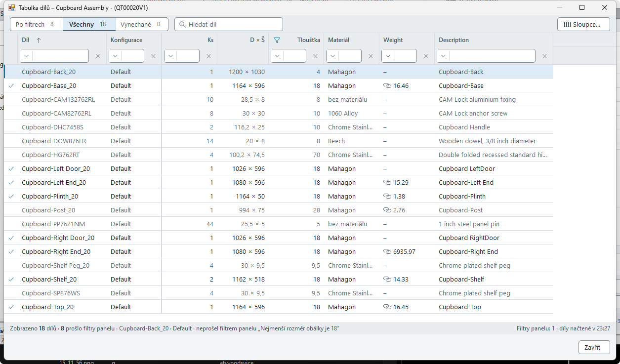Click the link icon next to weight 1.38

387,196
